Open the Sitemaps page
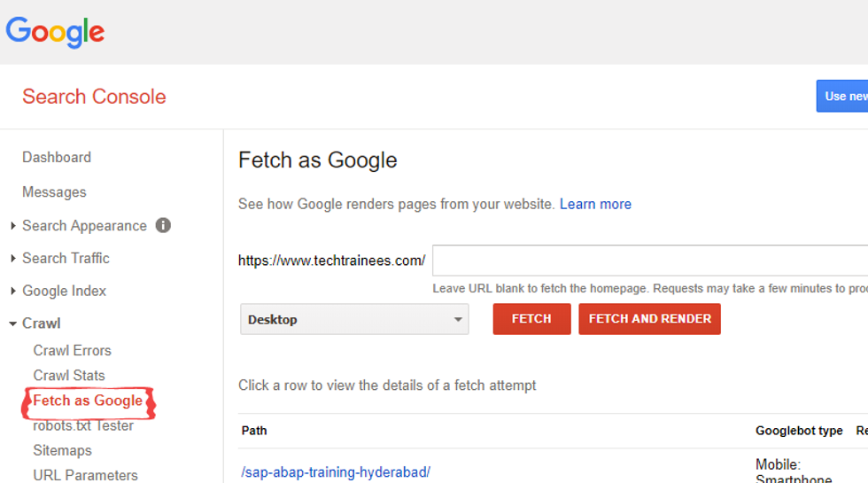 tap(63, 450)
